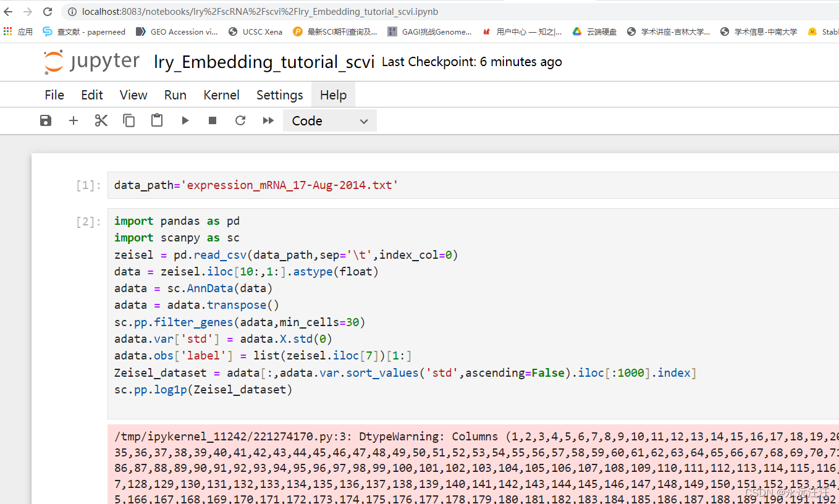
Task: Open the Settings menu
Action: [x=279, y=95]
